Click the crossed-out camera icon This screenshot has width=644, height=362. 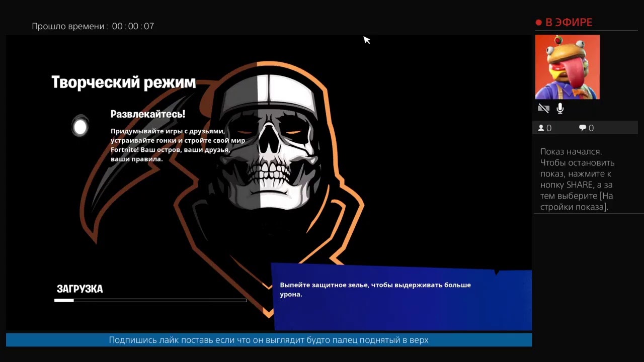click(x=543, y=109)
